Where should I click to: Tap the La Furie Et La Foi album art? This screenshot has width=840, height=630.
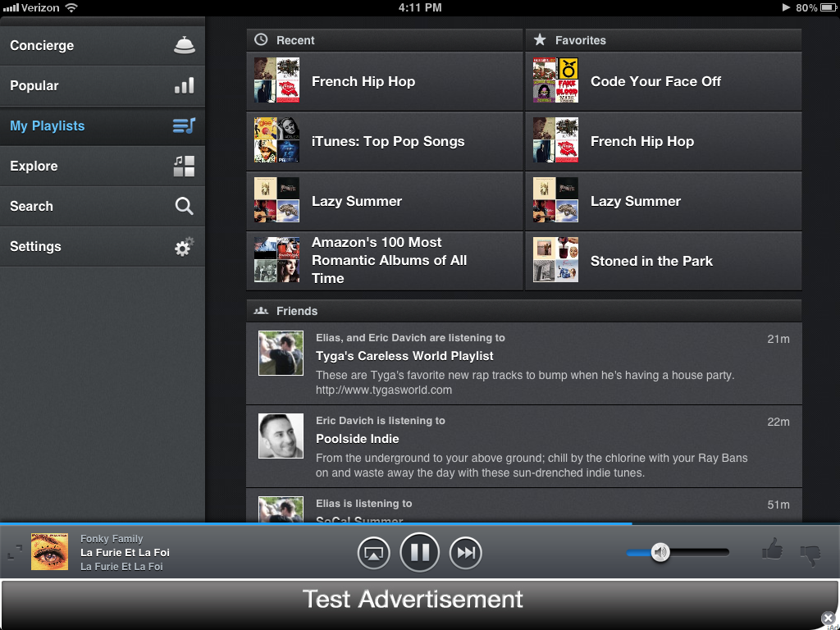tap(49, 552)
